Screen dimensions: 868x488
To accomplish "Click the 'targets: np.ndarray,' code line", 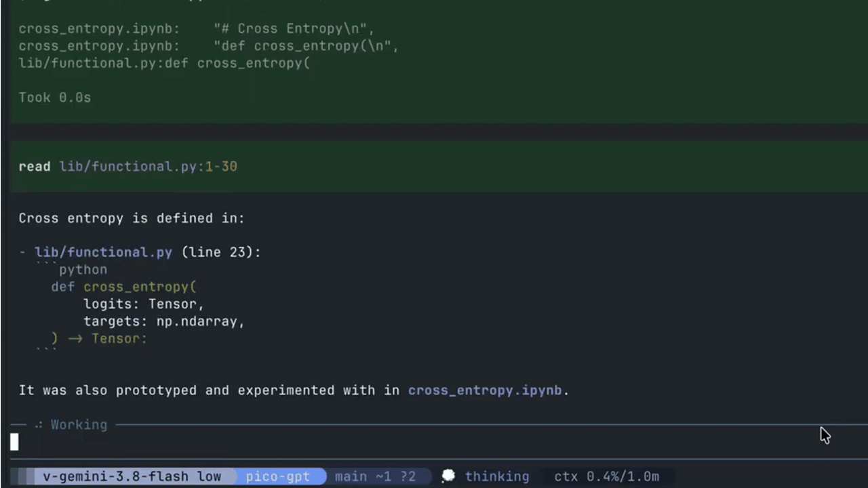I will [164, 321].
